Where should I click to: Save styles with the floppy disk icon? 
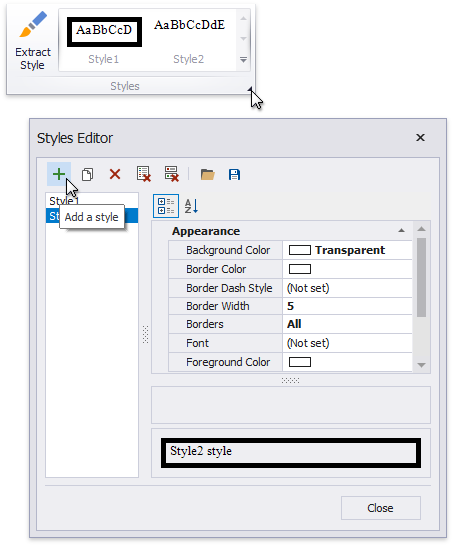click(234, 174)
